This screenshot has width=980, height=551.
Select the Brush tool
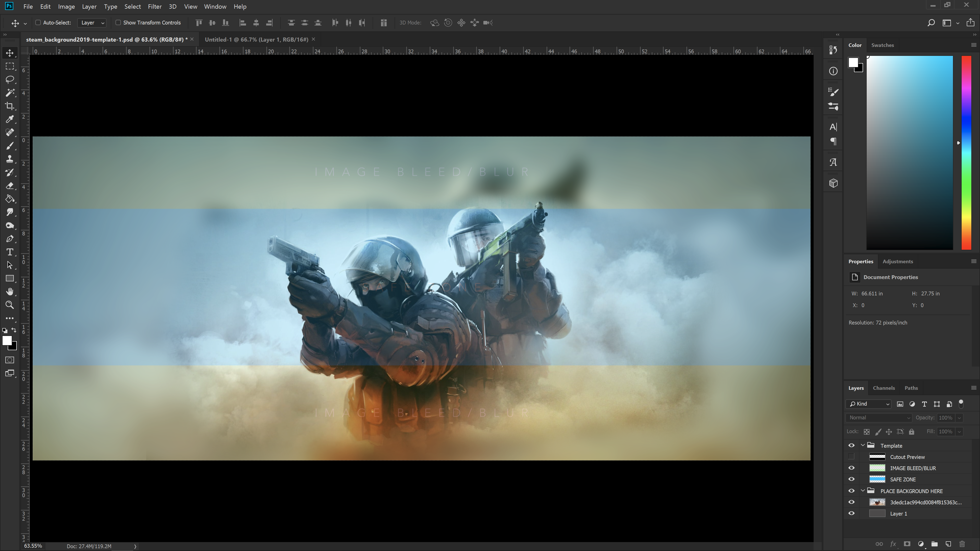[10, 146]
